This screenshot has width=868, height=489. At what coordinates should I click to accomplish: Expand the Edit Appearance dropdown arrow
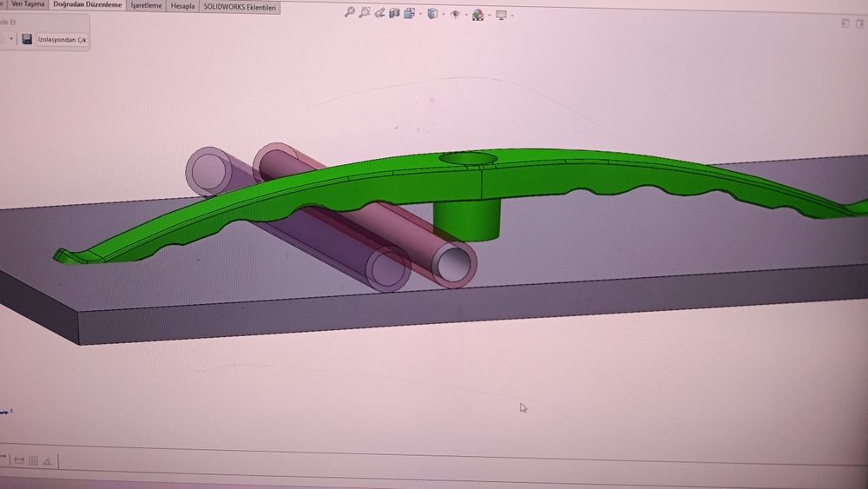click(490, 16)
